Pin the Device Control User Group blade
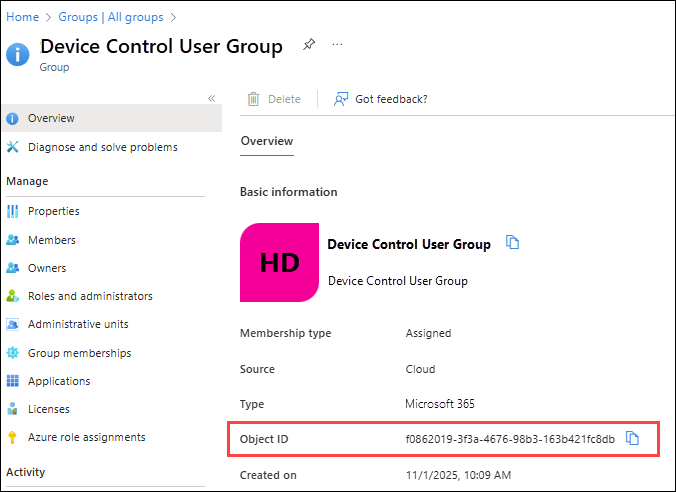The height and width of the screenshot is (492, 676). click(x=309, y=46)
